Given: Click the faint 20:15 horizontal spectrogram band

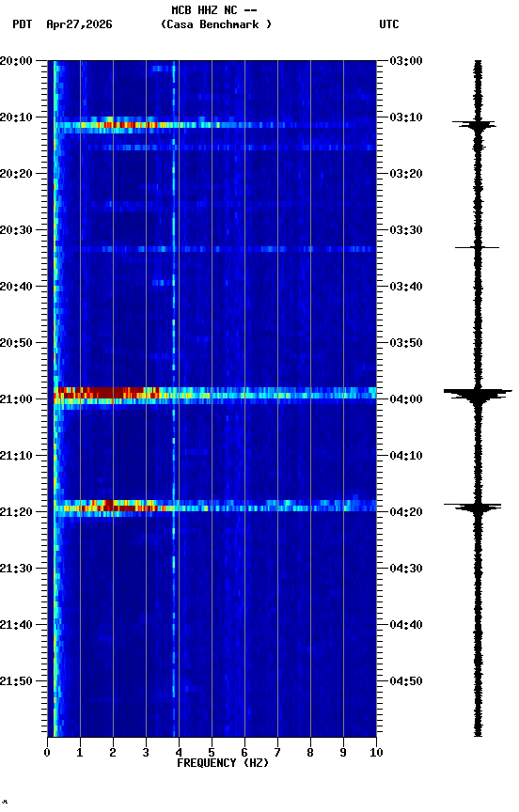Looking at the screenshot, I should 215,148.
